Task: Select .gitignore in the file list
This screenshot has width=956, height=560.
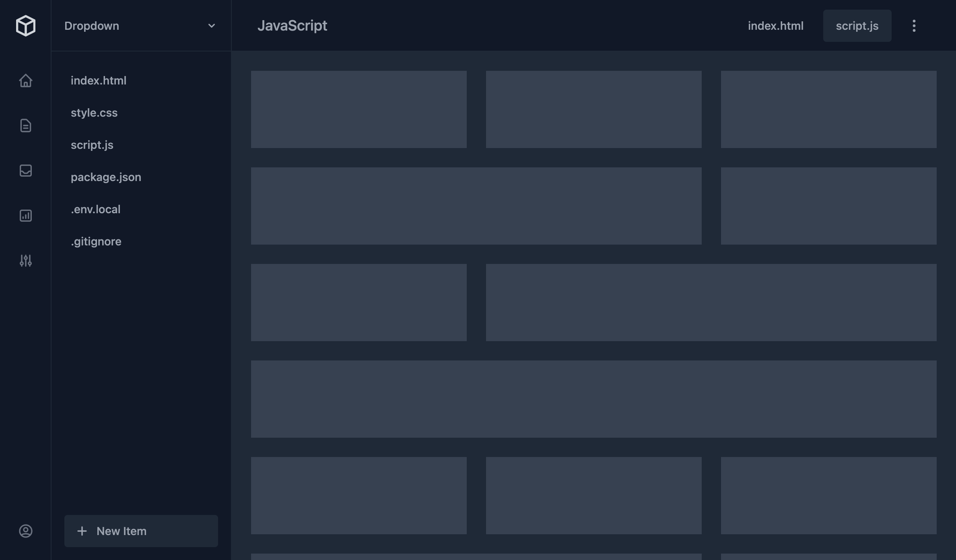Action: [x=96, y=241]
